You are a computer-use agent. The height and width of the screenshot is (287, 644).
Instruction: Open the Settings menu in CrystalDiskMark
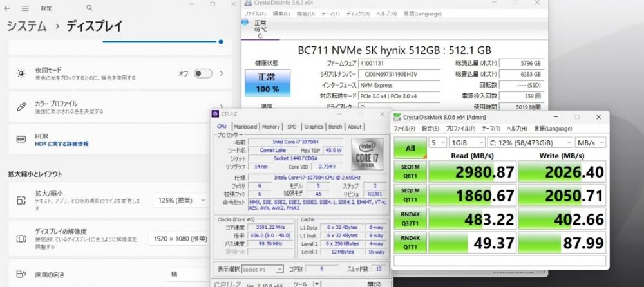[430, 129]
